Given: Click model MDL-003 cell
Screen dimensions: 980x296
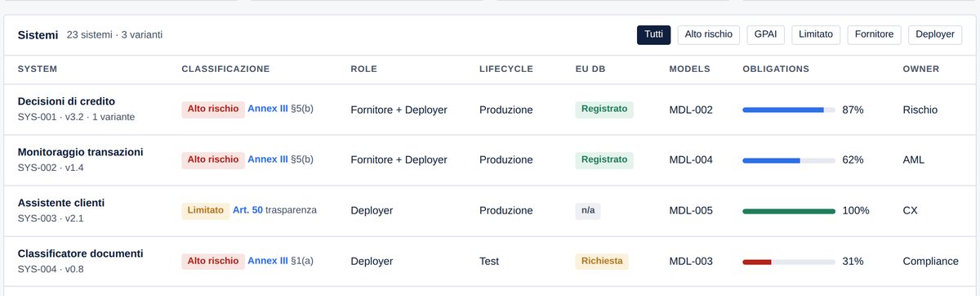Looking at the screenshot, I should (x=691, y=262).
